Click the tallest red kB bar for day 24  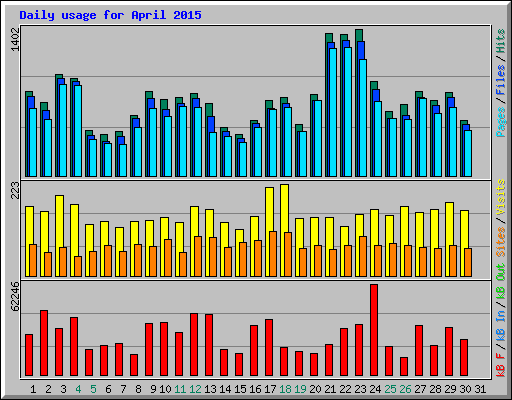click(374, 330)
